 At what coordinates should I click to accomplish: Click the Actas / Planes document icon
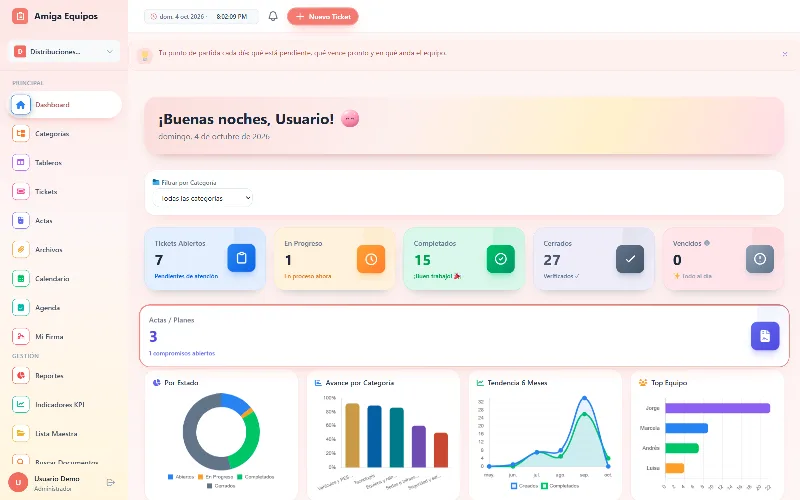(765, 336)
